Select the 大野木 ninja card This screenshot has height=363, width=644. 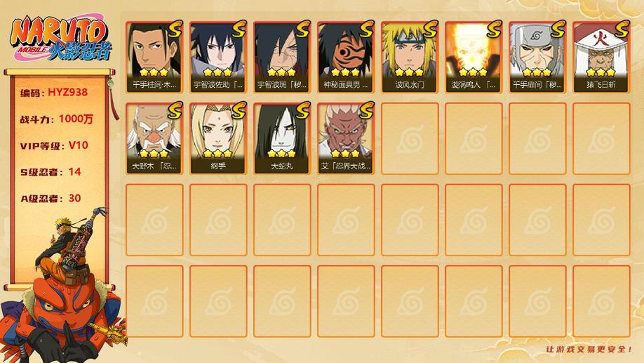pyautogui.click(x=154, y=138)
